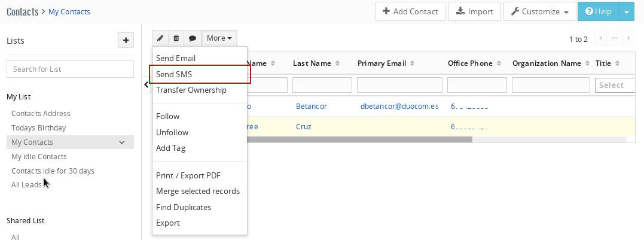644x240 pixels.
Task: Click the plus icon to add list
Action: coord(126,41)
